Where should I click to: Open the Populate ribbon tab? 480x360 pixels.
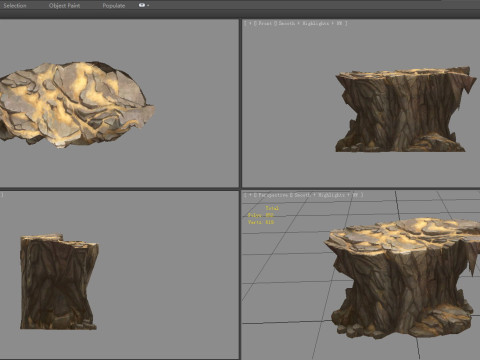point(114,6)
